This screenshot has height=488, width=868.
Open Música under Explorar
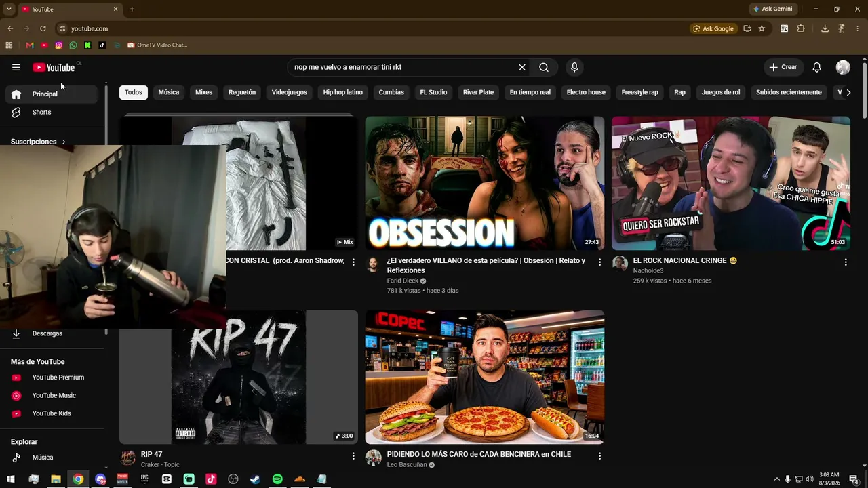coord(52,457)
